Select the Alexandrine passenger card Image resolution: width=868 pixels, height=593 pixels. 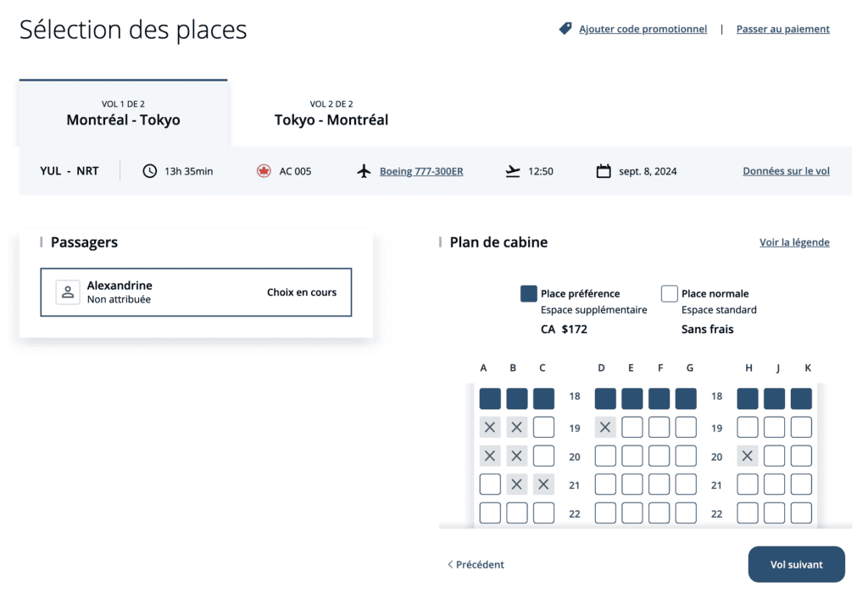click(196, 292)
